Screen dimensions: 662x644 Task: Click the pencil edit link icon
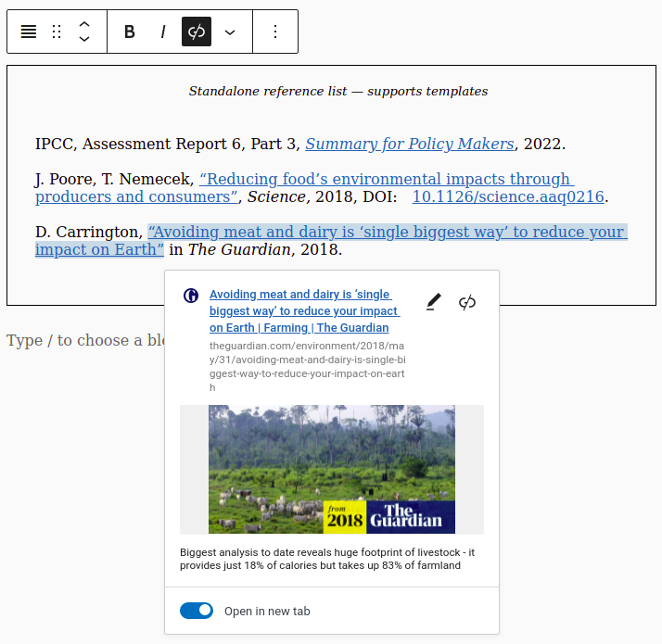click(434, 302)
